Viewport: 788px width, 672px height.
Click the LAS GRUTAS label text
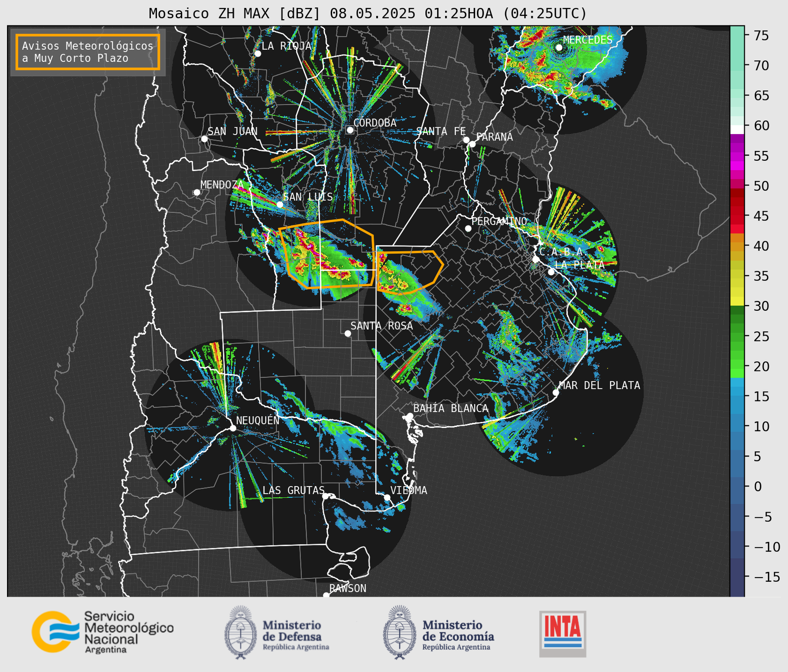coord(293,490)
